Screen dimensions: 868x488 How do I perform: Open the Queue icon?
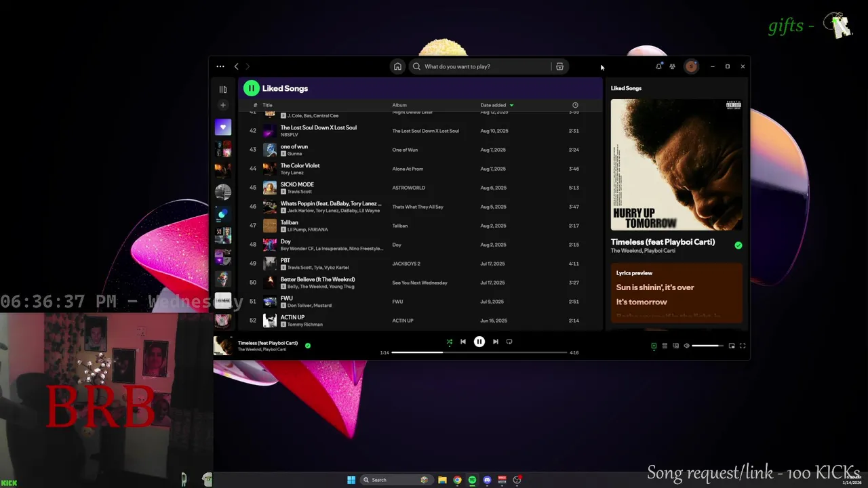click(665, 346)
